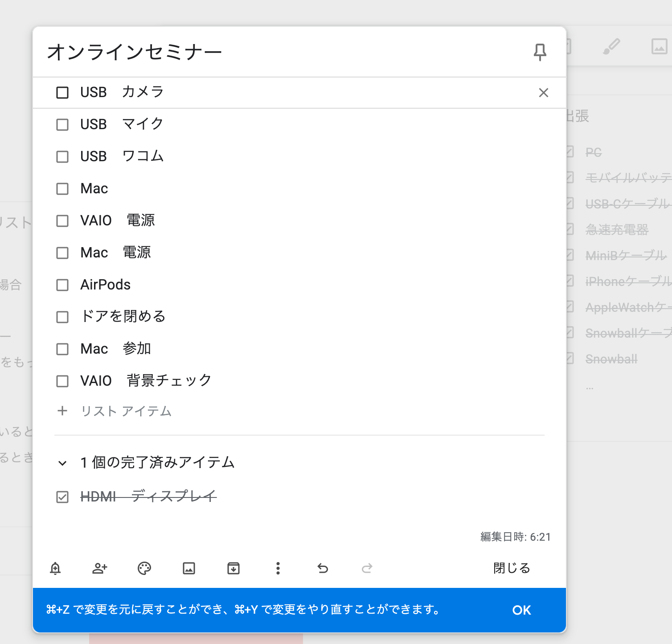The width and height of the screenshot is (672, 644).
Task: Tick the Mac item checkbox
Action: tap(62, 189)
